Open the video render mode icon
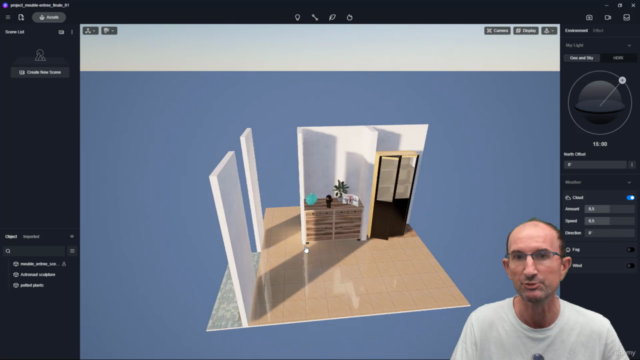640x360 pixels. [608, 18]
